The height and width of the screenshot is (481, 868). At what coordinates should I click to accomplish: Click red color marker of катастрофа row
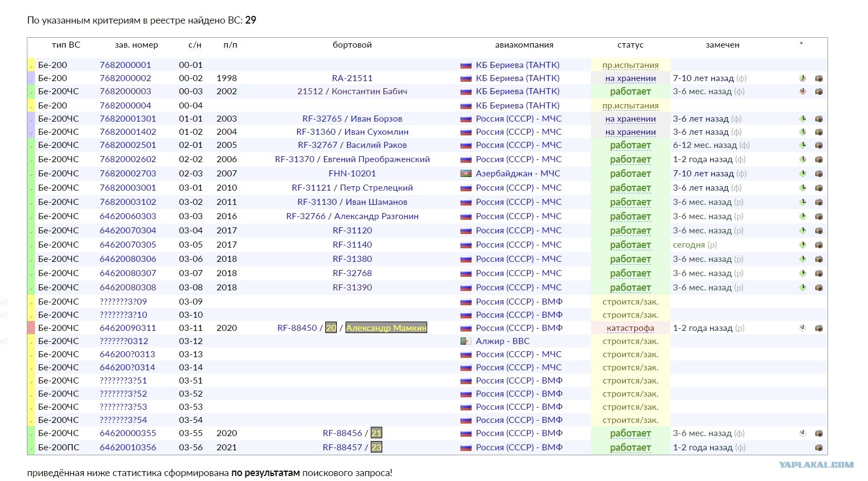pyautogui.click(x=31, y=328)
